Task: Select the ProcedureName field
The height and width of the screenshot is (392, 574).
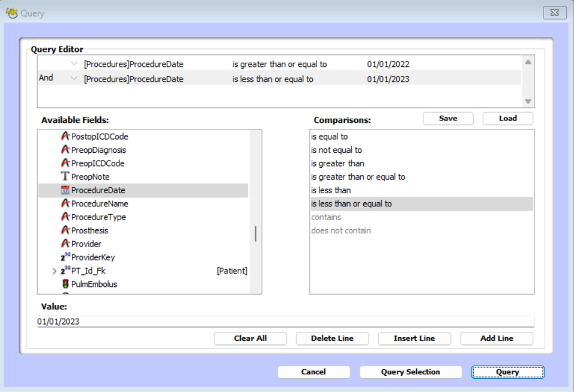Action: point(143,203)
